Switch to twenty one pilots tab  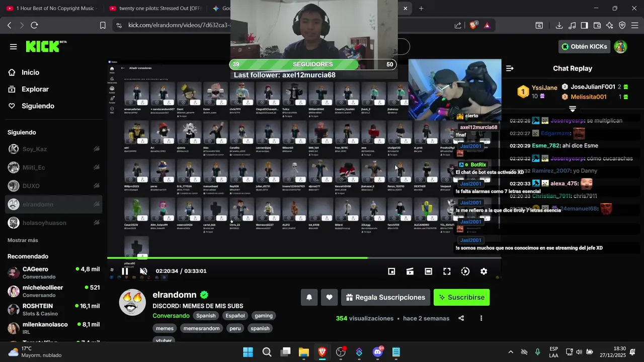pyautogui.click(x=156, y=8)
